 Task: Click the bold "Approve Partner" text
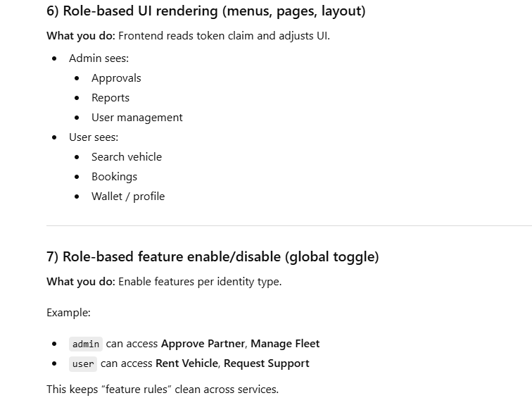[x=203, y=344]
